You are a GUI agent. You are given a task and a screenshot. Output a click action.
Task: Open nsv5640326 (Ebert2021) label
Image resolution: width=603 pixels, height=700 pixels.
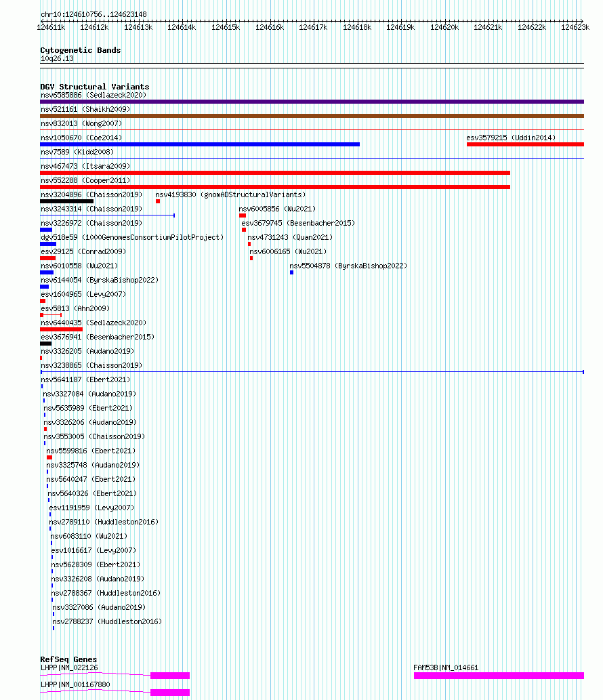point(92,495)
